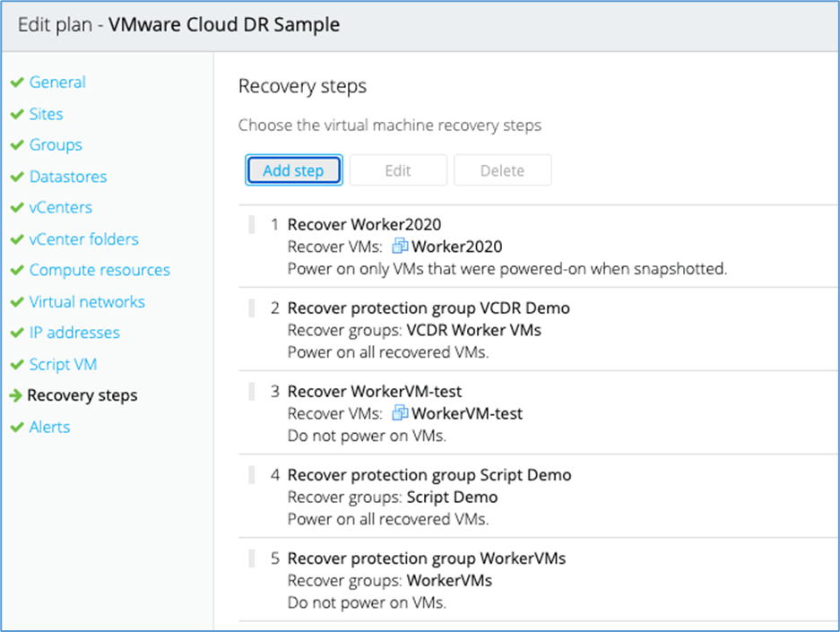The width and height of the screenshot is (840, 632).
Task: Select step 2 Recover protection group VCDR Demo
Action: tap(429, 308)
